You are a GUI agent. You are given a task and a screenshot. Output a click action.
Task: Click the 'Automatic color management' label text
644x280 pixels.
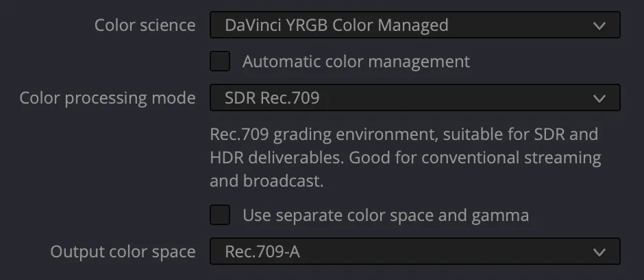coord(356,61)
